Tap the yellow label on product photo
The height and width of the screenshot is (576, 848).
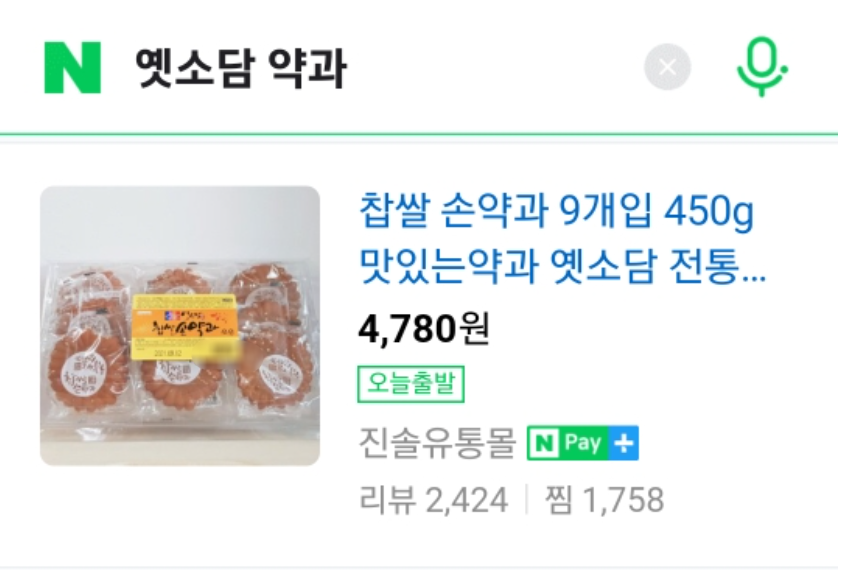[x=184, y=327]
